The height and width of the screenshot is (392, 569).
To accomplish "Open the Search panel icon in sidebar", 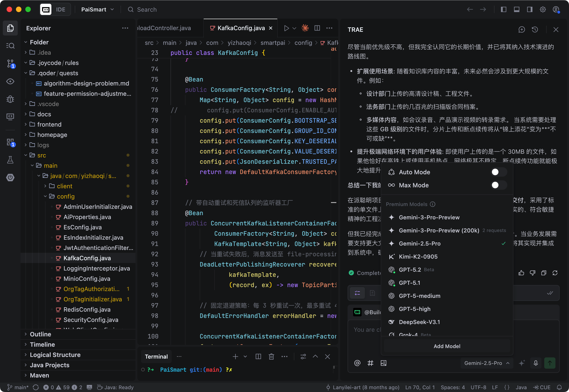I will tap(10, 46).
